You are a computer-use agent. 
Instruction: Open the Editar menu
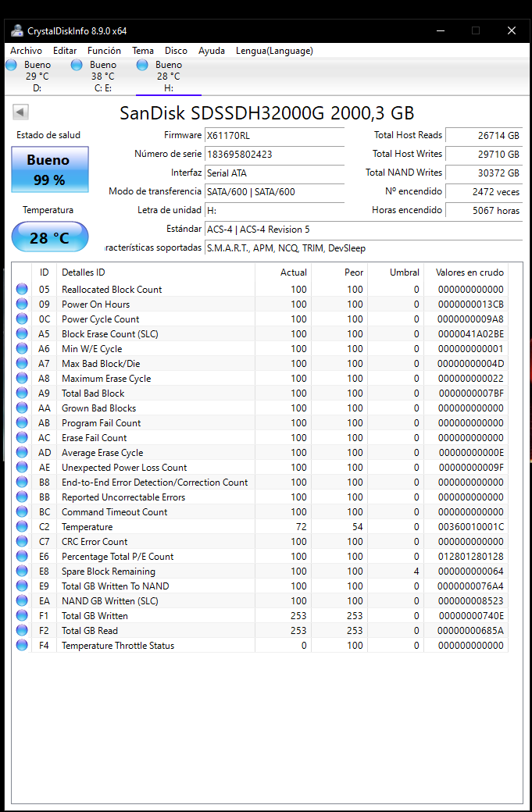coord(65,51)
